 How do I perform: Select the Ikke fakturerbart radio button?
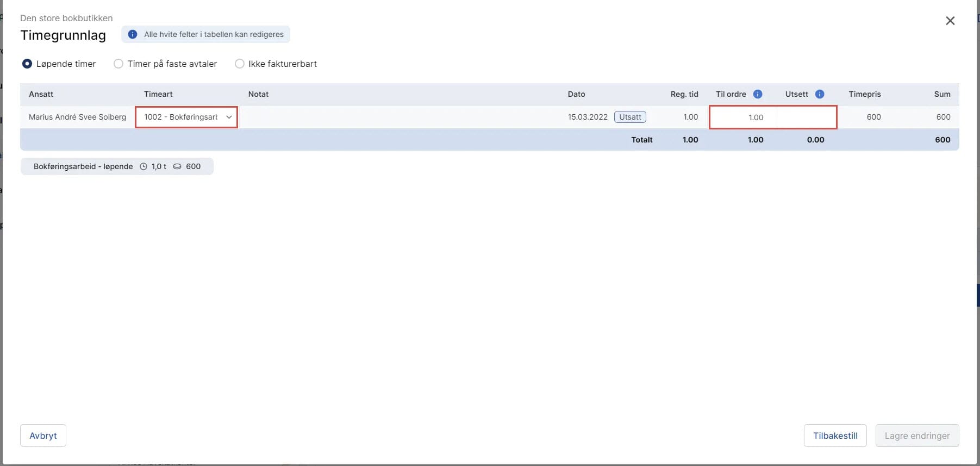[x=239, y=64]
